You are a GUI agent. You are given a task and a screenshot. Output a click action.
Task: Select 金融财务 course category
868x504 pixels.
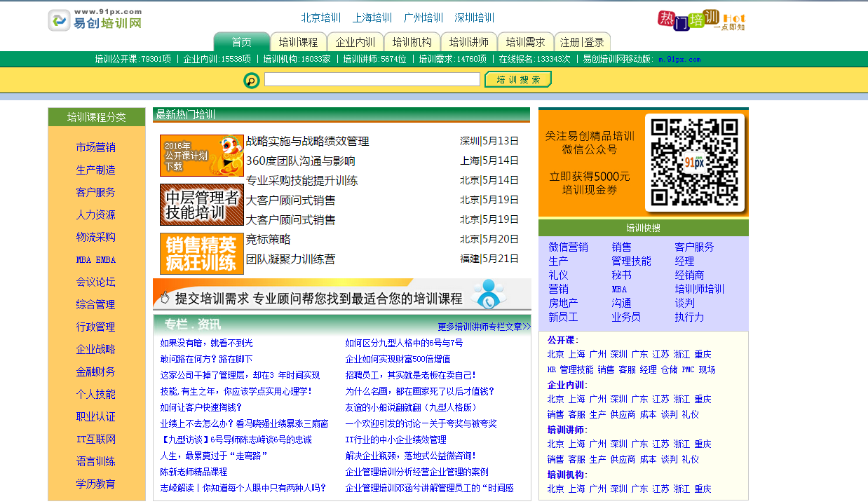[96, 372]
